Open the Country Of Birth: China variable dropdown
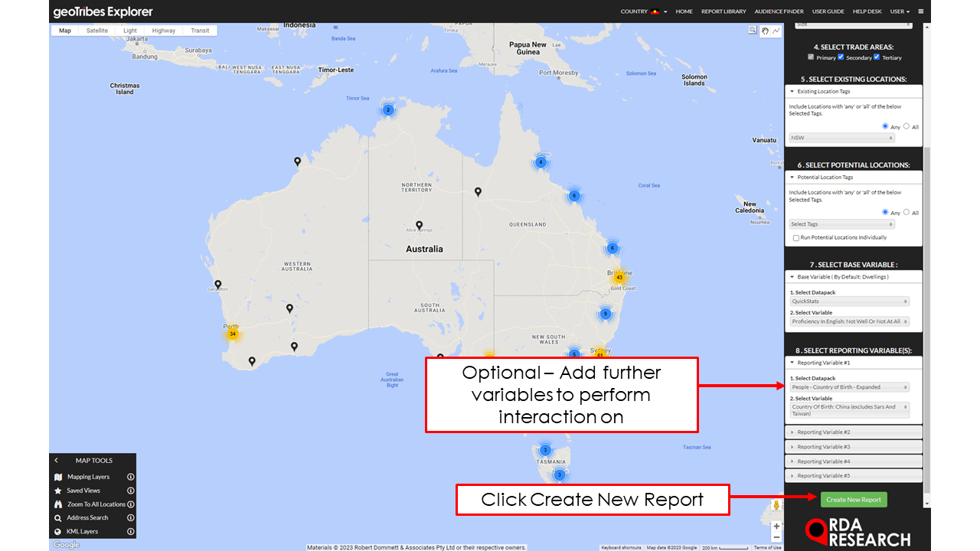 click(x=850, y=410)
